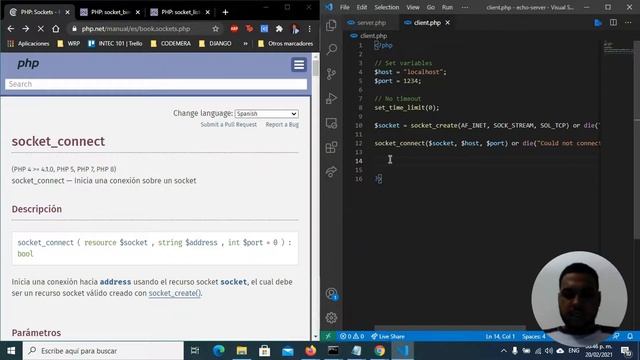Click the Chrome address bar URL
The height and width of the screenshot is (360, 640).
[136, 29]
